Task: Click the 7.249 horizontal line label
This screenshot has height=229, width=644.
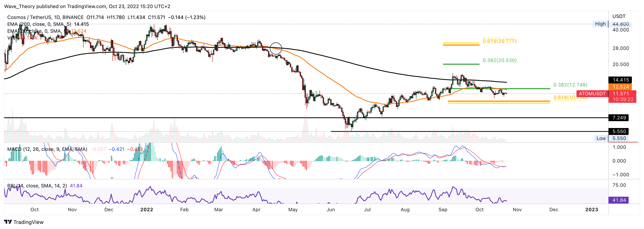Action: point(619,118)
